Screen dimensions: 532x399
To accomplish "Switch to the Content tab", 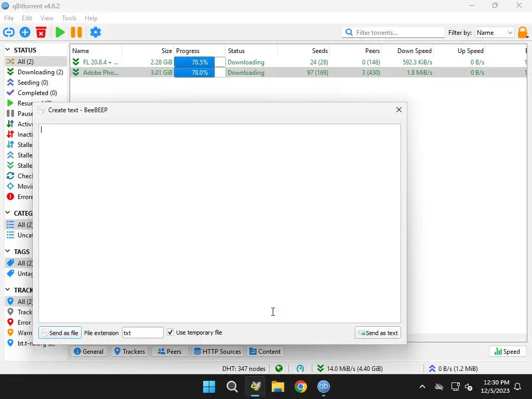I will coord(265,352).
